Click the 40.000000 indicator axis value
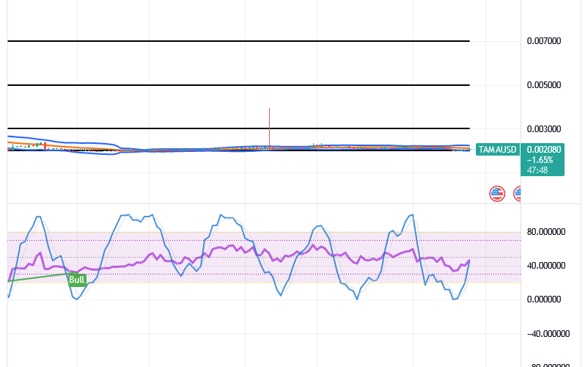 (546, 266)
